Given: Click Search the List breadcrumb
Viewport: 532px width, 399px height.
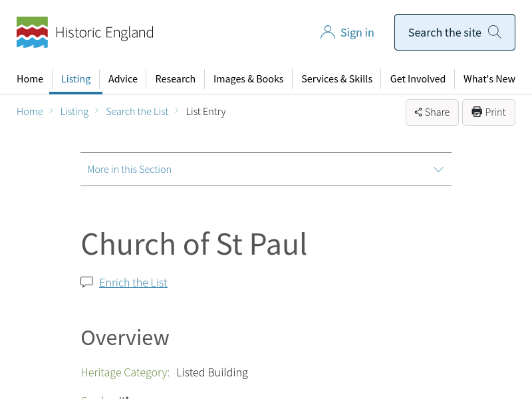Looking at the screenshot, I should click(137, 112).
